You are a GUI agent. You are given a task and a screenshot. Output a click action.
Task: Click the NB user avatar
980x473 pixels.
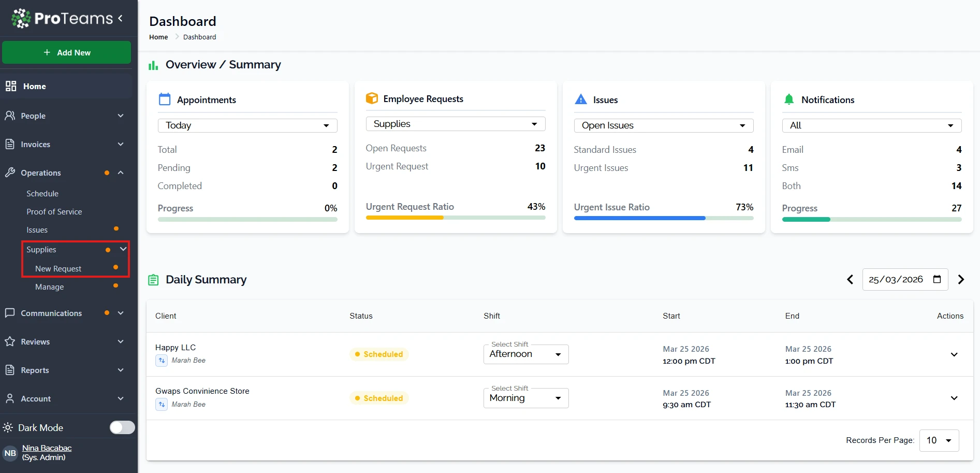[x=10, y=453]
